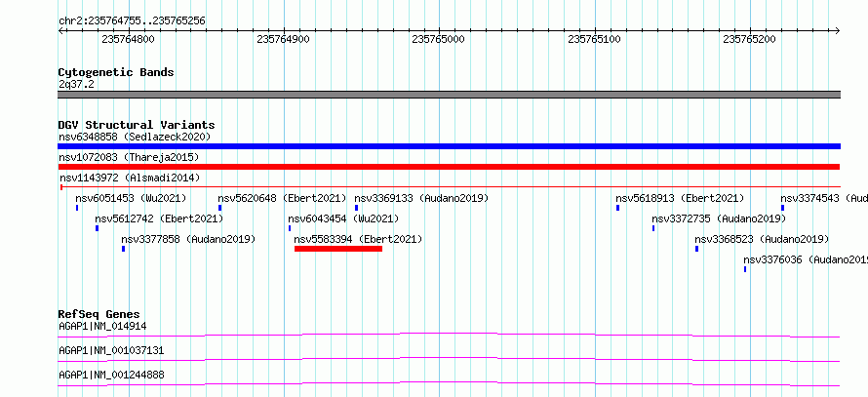Screen dimensions: 868x397
Task: Click the blue marker under nsv3377858
Action: (x=124, y=249)
